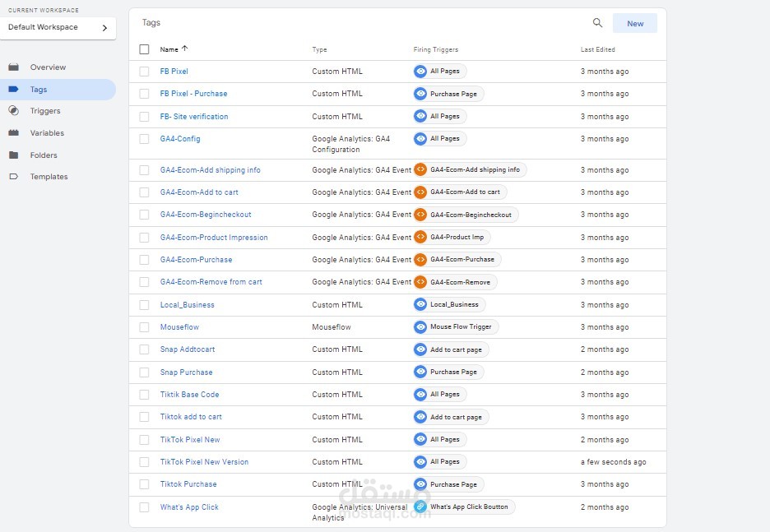Click eye icon in Tiktik Base Code row trigger
The image size is (770, 532).
(x=420, y=394)
